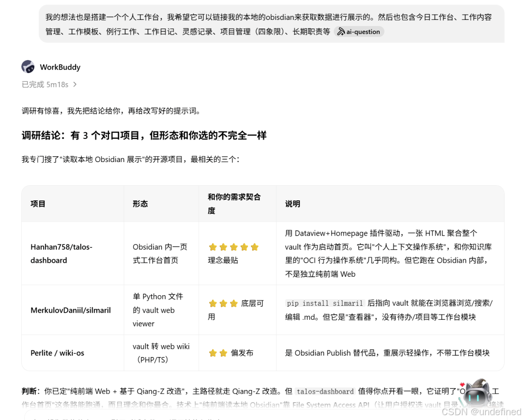This screenshot has width=523, height=420.
Task: Select the Hanhan758/talos-dashboard project cell
Action: 73,254
